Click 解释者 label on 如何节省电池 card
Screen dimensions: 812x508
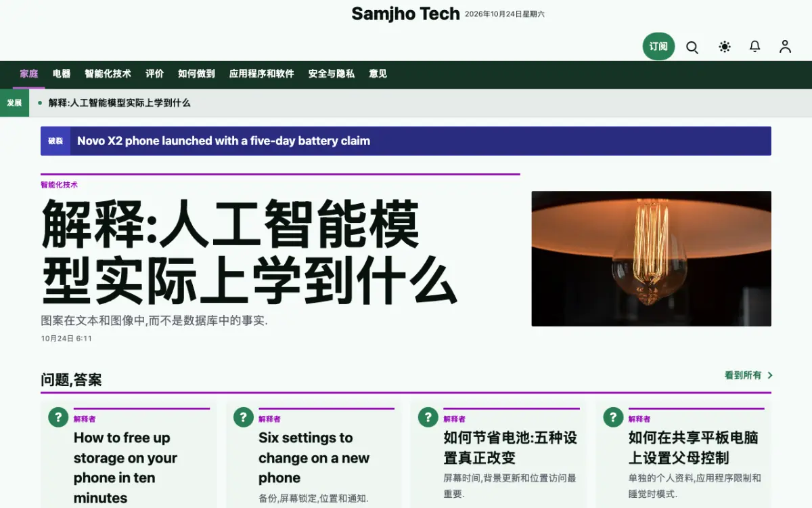pos(454,419)
